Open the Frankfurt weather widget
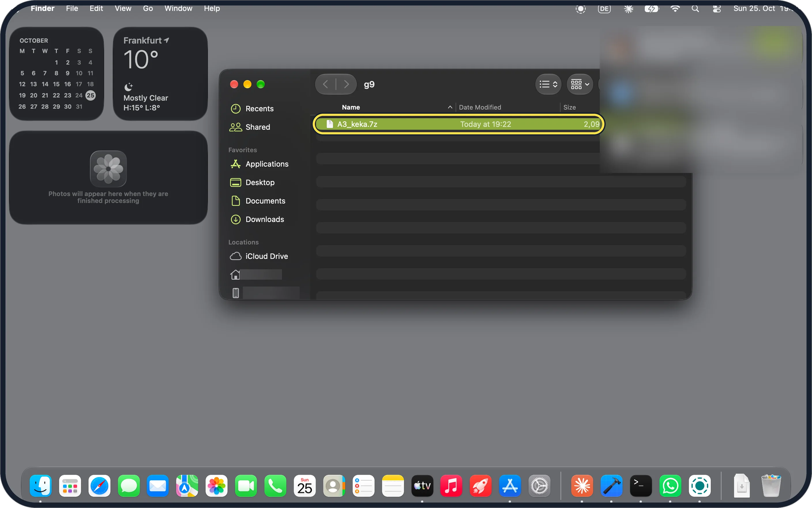The height and width of the screenshot is (508, 812). [x=160, y=74]
